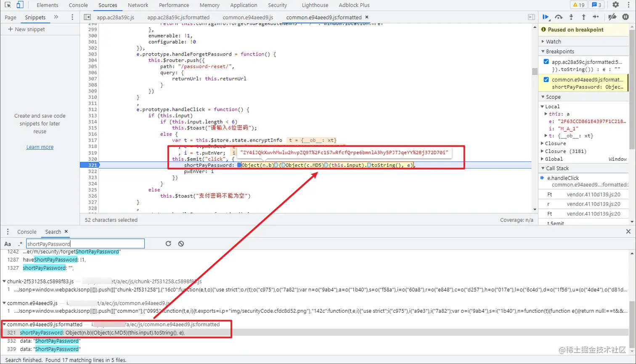The height and width of the screenshot is (364, 636).
Task: Open DevTools settings gear
Action: tap(615, 5)
